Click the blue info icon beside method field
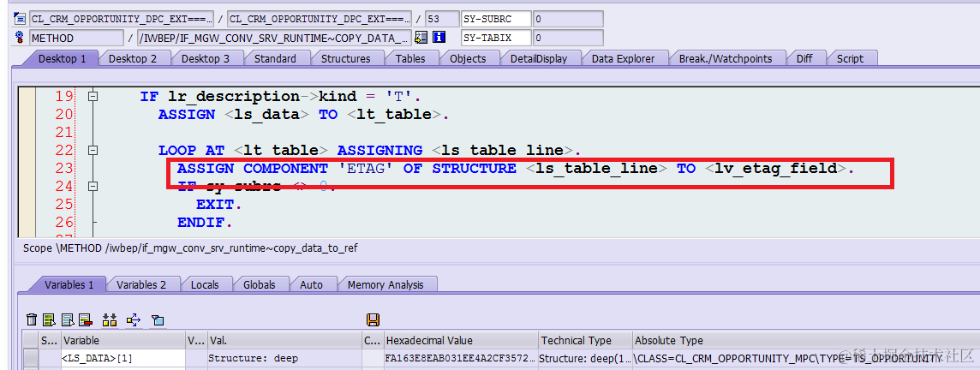The image size is (980, 370). (439, 38)
